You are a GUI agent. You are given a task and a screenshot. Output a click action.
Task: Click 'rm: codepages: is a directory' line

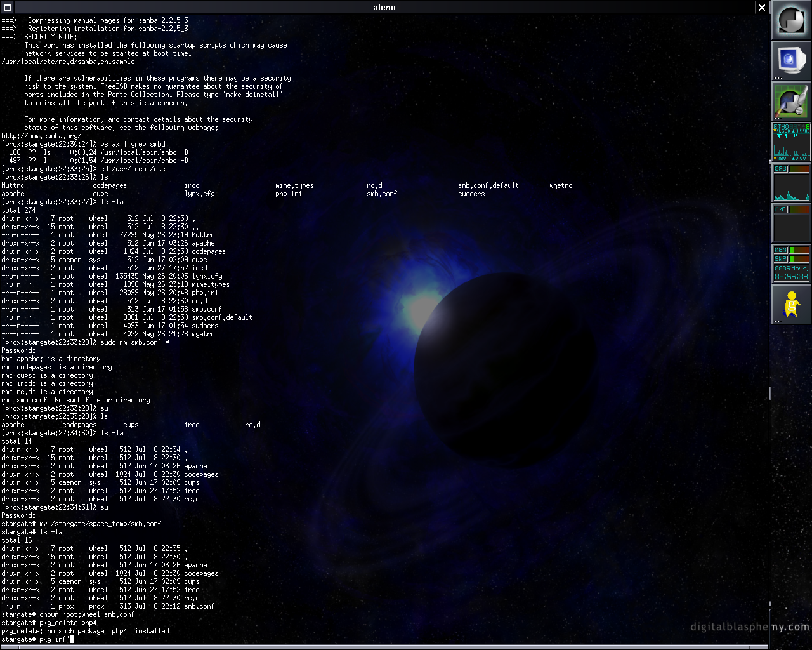point(56,367)
